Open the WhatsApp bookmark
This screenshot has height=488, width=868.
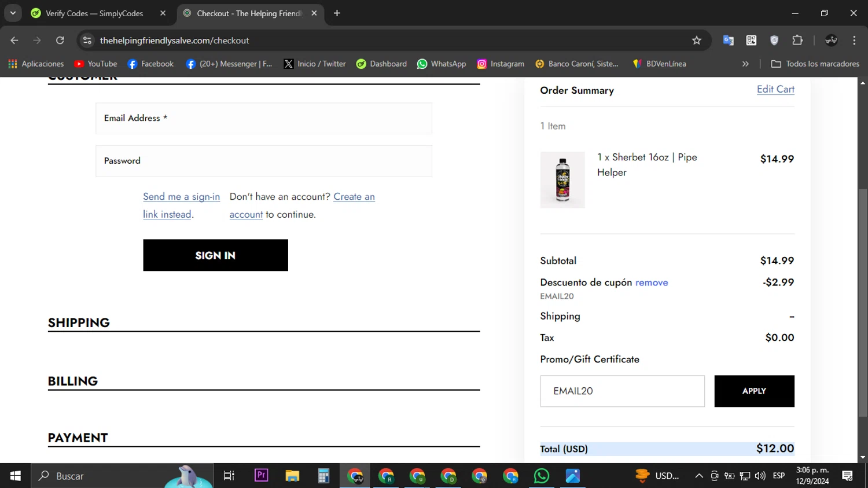click(442, 64)
